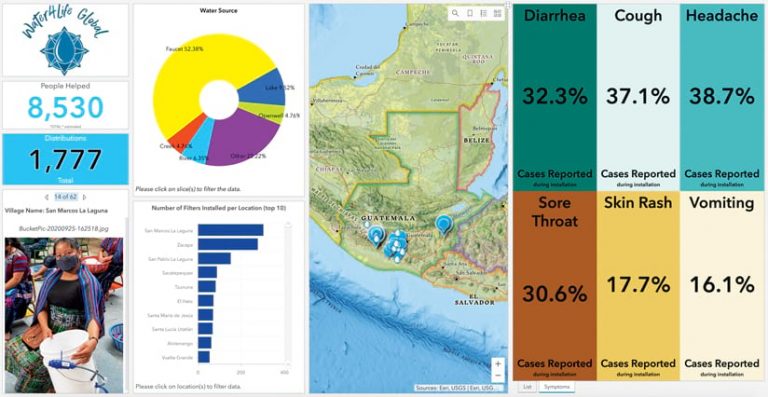Click the large map pin near Zacapa
The width and height of the screenshot is (768, 397).
tap(444, 224)
